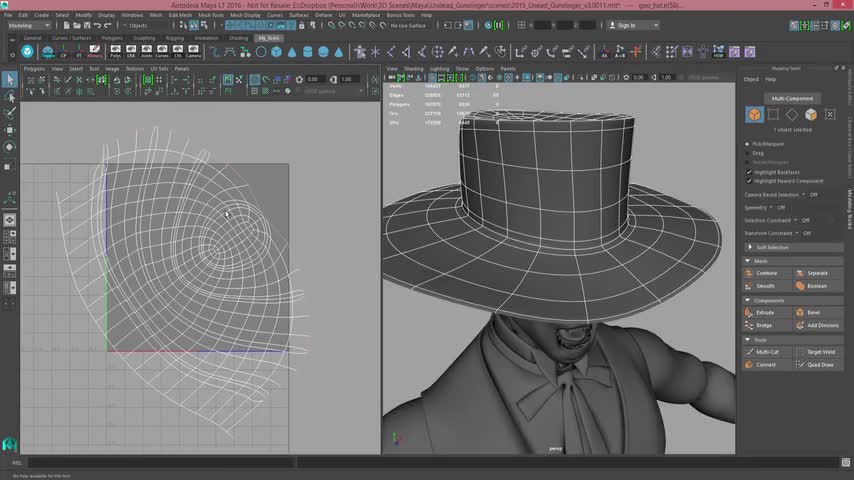The image size is (854, 480).
Task: Open the Modeling menu set dropdown
Action: click(28, 25)
